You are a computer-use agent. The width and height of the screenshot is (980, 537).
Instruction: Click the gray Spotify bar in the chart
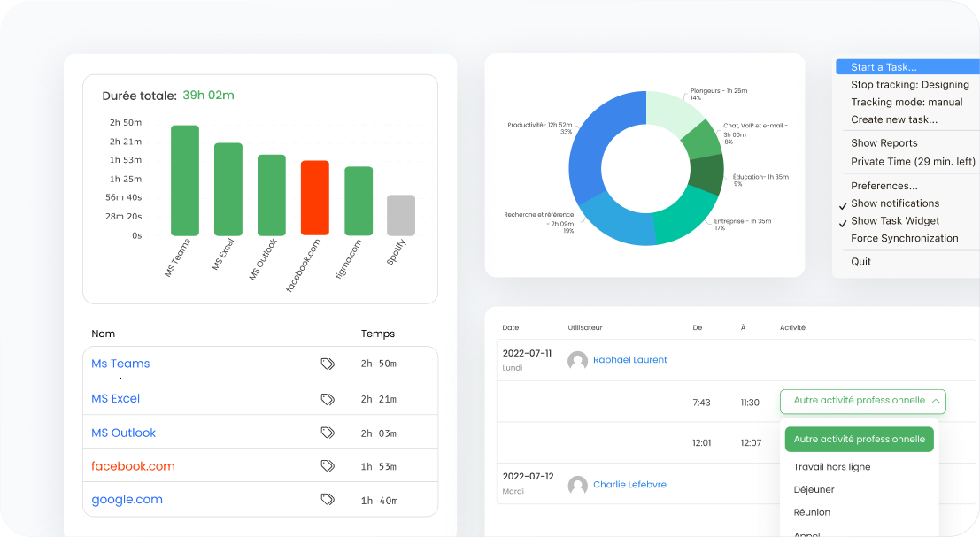401,216
